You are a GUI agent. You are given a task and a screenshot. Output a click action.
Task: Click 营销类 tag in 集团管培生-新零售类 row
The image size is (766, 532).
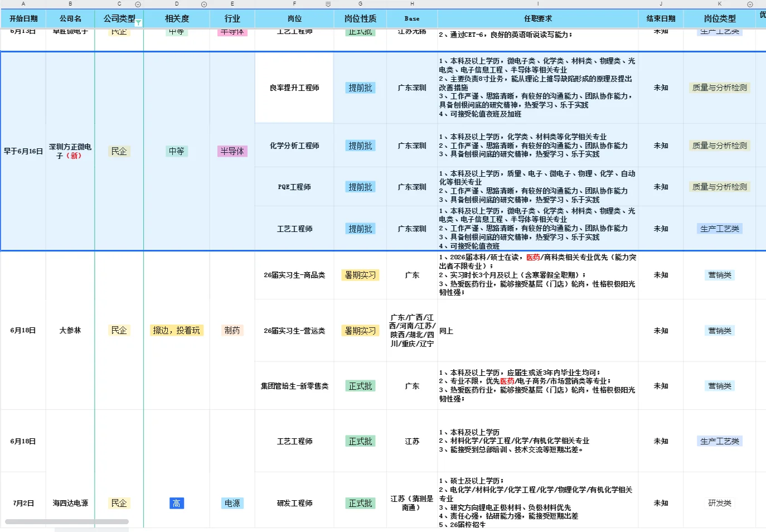720,386
